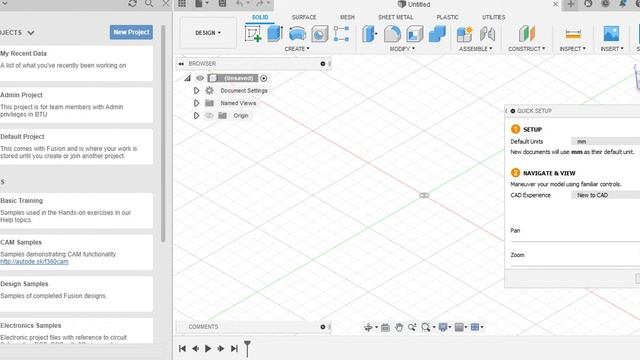Screen dimensions: 640x360
Task: Open the autode.sk/f360cam link
Action: coord(34,262)
